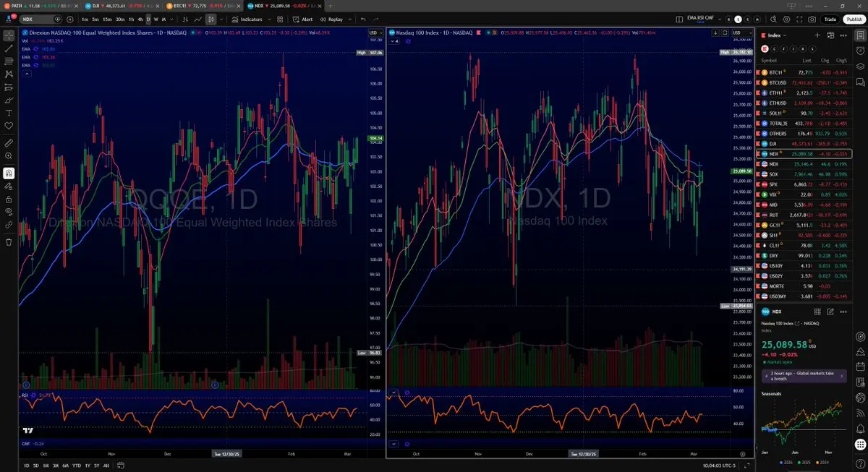Expand collapsed indicator legend on NDX chart
This screenshot has width=868, height=472.
tap(394, 42)
